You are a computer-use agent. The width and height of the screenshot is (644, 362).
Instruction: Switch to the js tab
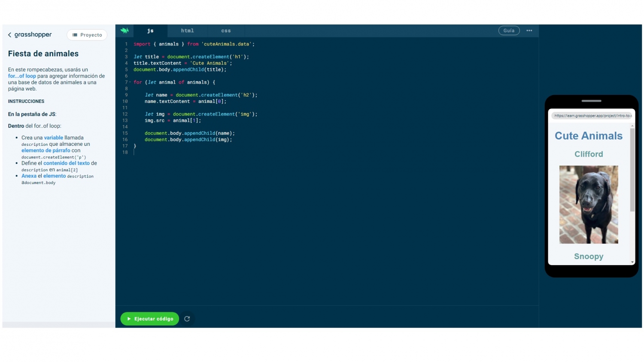click(x=150, y=31)
